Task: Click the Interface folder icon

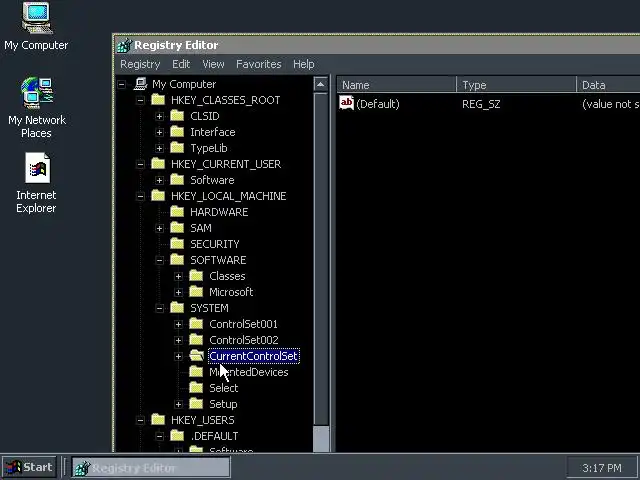Action: coord(177,132)
